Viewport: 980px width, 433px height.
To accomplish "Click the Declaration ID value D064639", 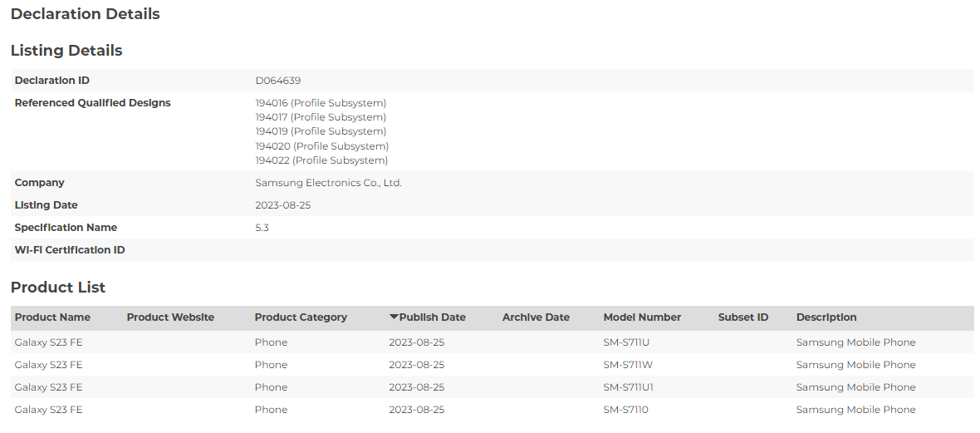I will [x=278, y=81].
